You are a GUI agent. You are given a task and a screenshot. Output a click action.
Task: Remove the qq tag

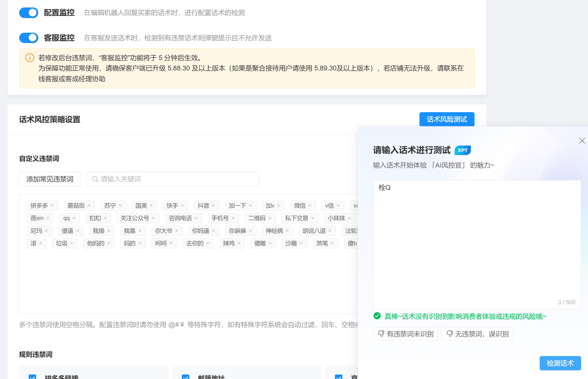pyautogui.click(x=74, y=218)
